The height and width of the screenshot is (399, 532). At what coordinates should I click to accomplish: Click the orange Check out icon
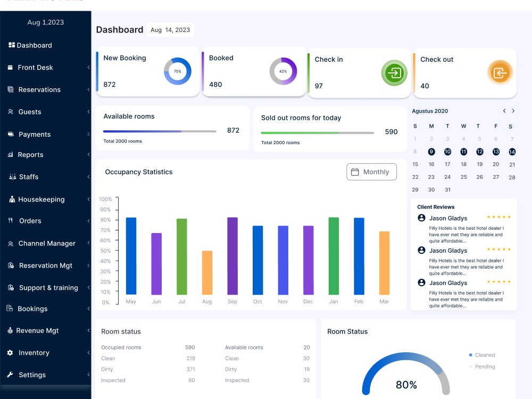[500, 72]
